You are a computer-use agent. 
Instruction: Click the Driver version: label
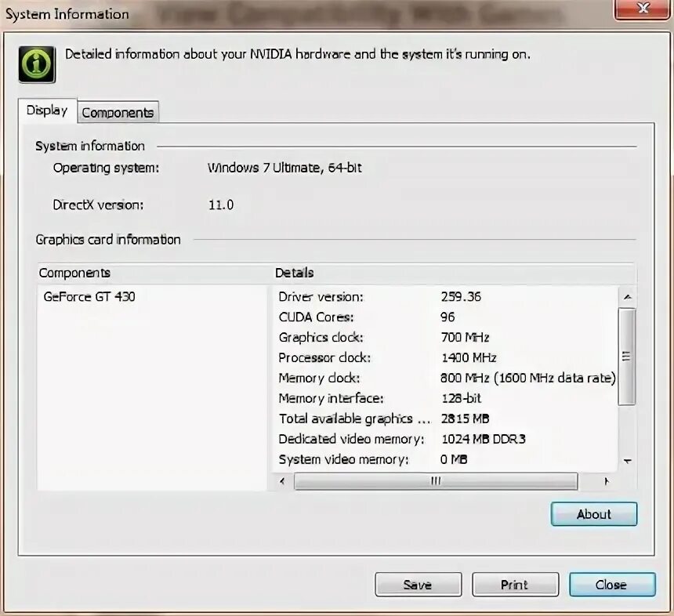321,296
